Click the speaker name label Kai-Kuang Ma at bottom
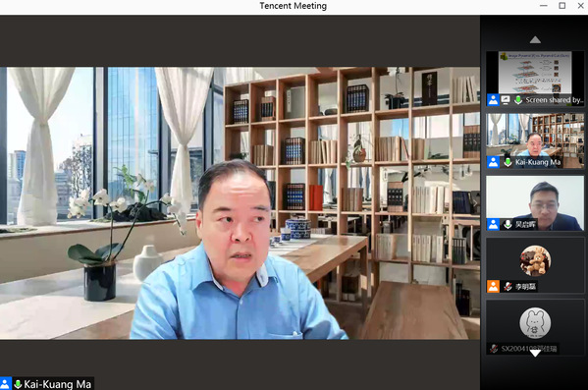This screenshot has width=588, height=390. [57, 384]
